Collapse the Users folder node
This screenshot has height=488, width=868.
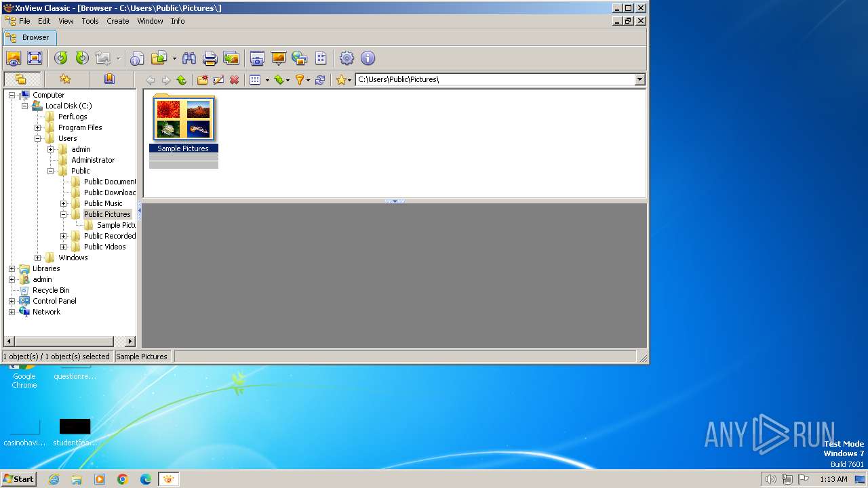click(x=38, y=138)
